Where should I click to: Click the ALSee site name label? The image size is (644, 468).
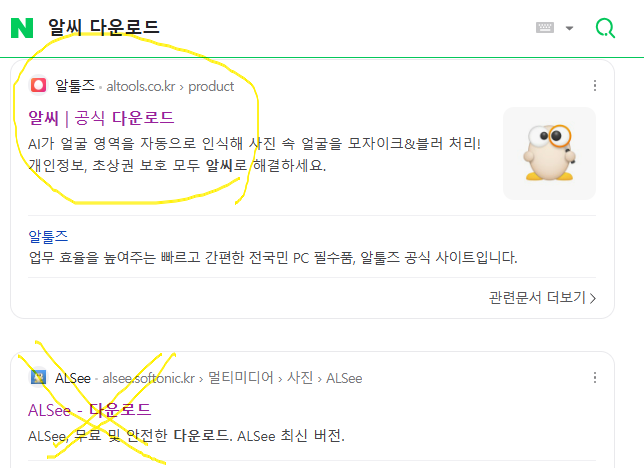(73, 378)
